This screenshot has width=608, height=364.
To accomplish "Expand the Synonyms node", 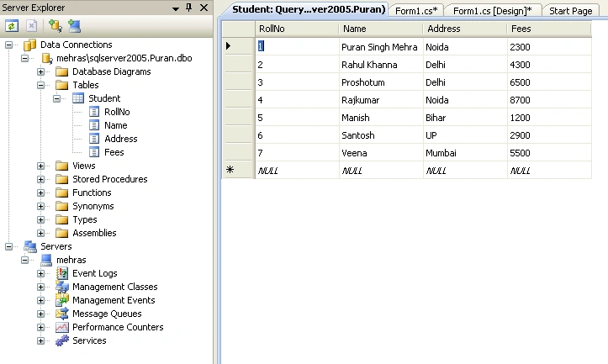I will click(x=40, y=206).
